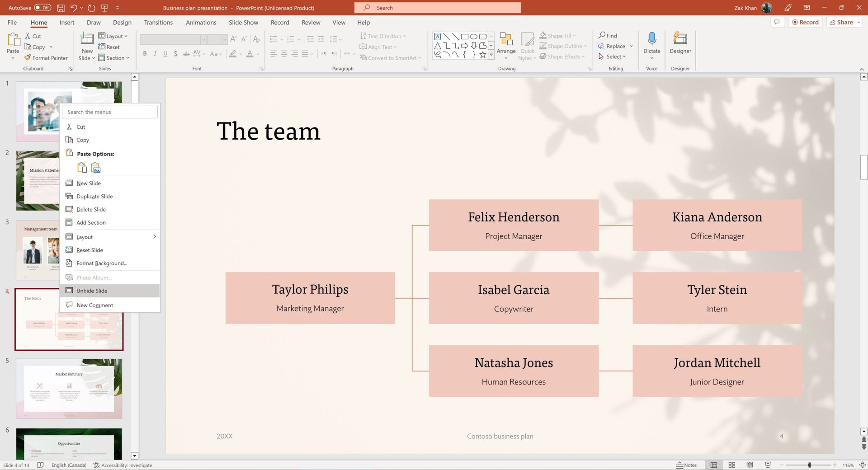Adjust the zoom slider in status bar
Screen dimensions: 868x470
[x=809, y=465]
